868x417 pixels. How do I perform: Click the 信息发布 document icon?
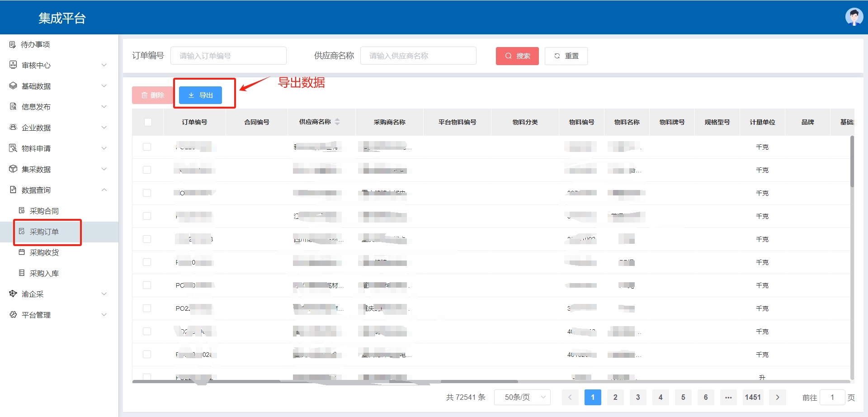[13, 107]
